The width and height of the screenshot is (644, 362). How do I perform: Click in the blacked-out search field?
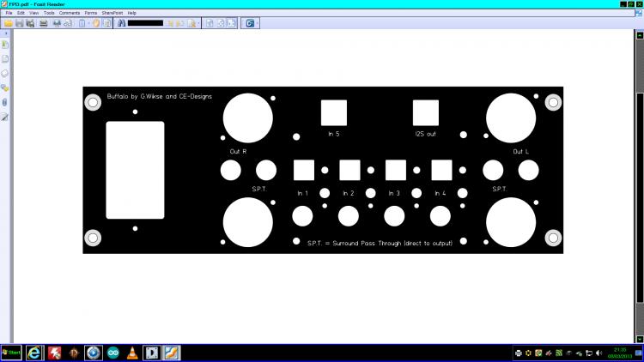(145, 23)
